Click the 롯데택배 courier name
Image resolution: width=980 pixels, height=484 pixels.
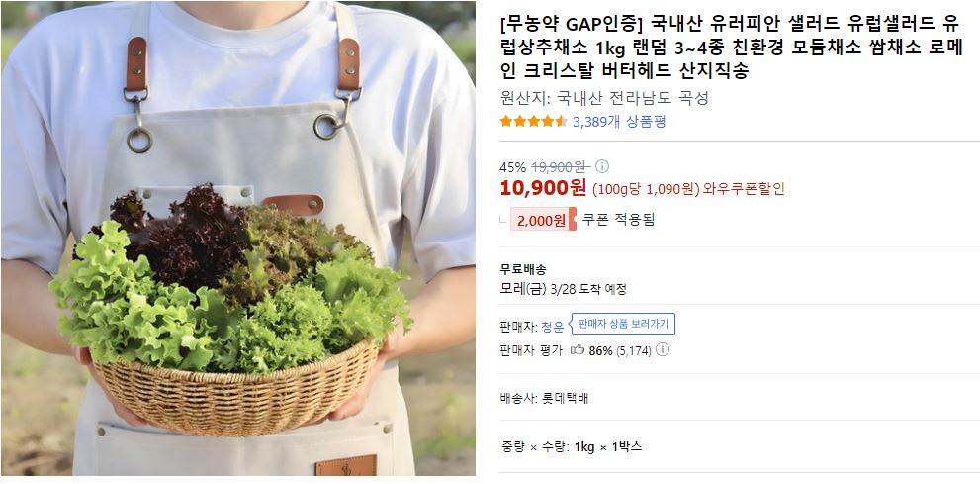pyautogui.click(x=565, y=398)
